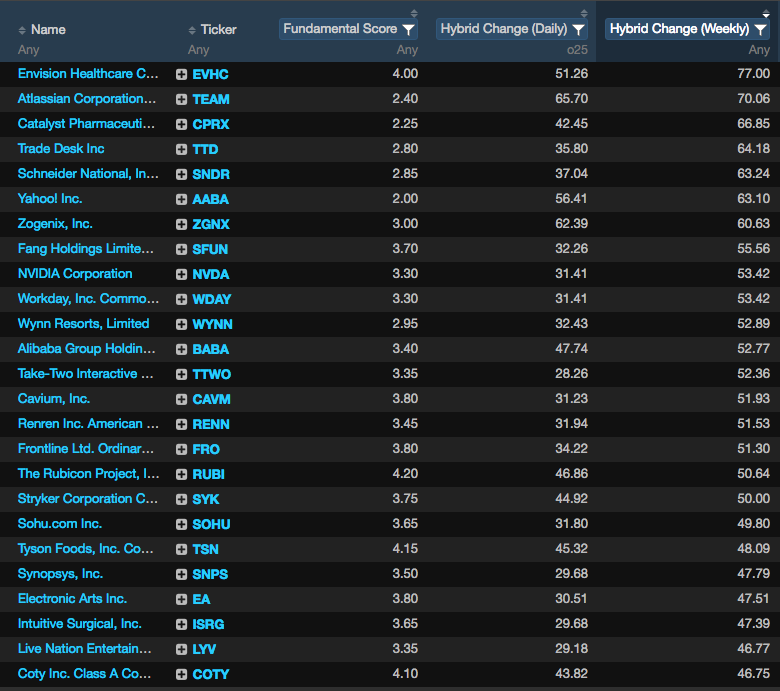Select the Fundamental Score column button
Image resolution: width=780 pixels, height=691 pixels.
click(348, 29)
